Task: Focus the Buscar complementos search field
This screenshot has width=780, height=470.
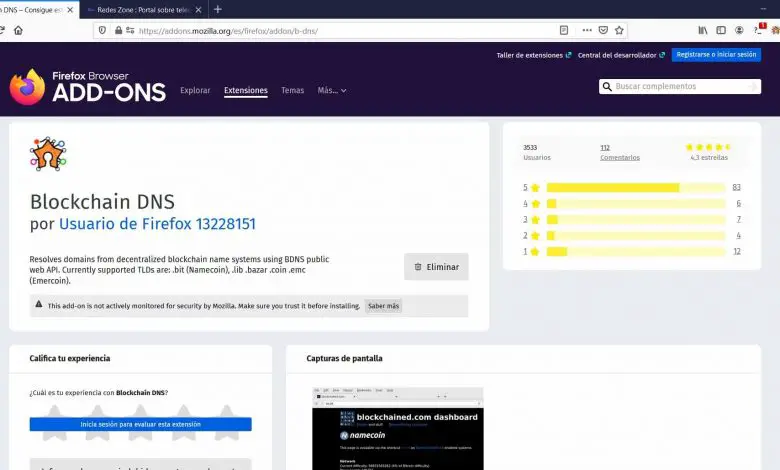Action: click(x=680, y=87)
